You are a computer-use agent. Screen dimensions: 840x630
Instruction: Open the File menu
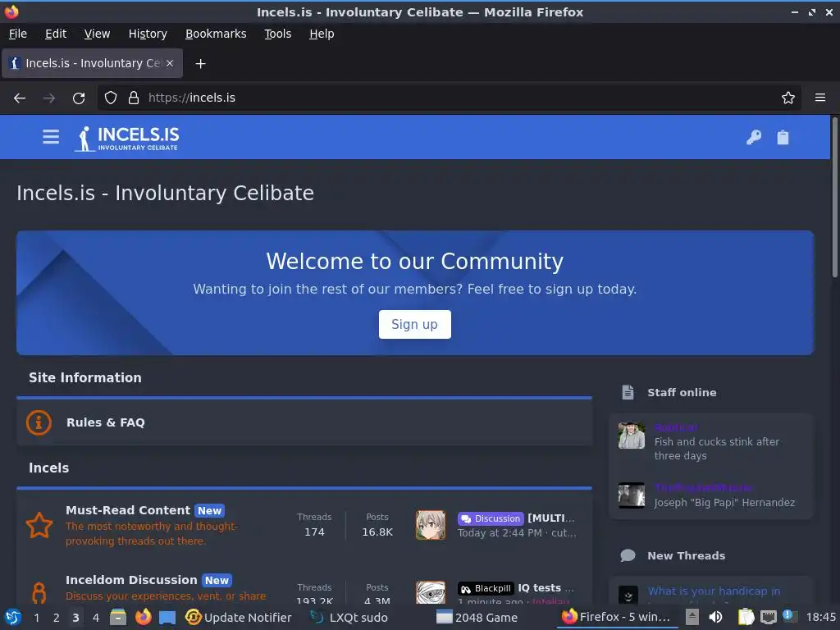pyautogui.click(x=18, y=34)
